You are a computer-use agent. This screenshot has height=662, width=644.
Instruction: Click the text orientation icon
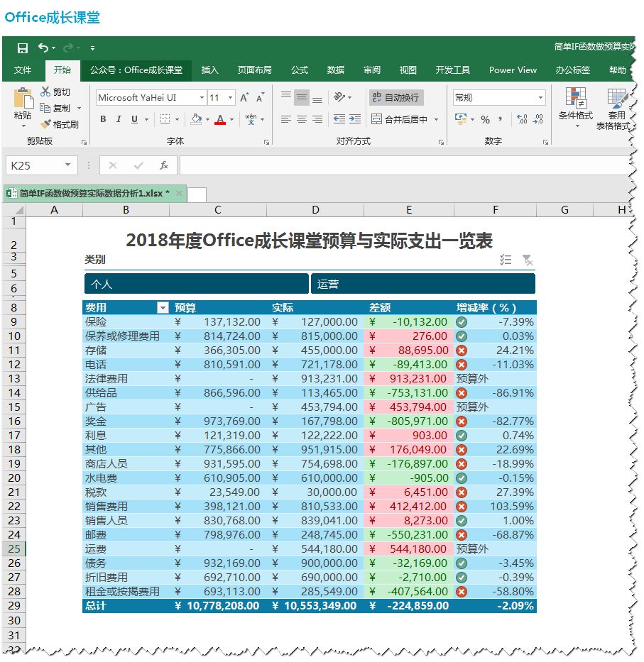(x=339, y=97)
